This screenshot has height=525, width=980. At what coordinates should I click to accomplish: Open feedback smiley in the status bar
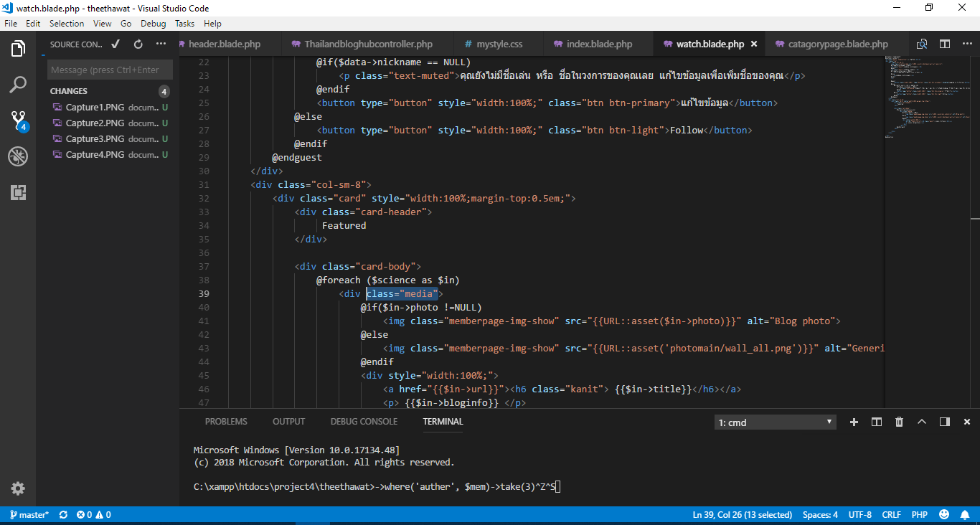(944, 515)
